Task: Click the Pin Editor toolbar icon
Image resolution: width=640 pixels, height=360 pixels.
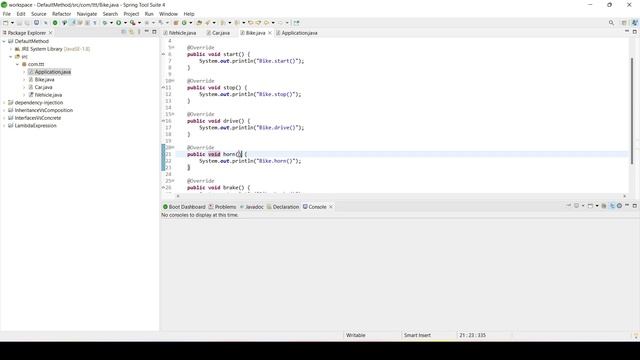Action: [296, 23]
